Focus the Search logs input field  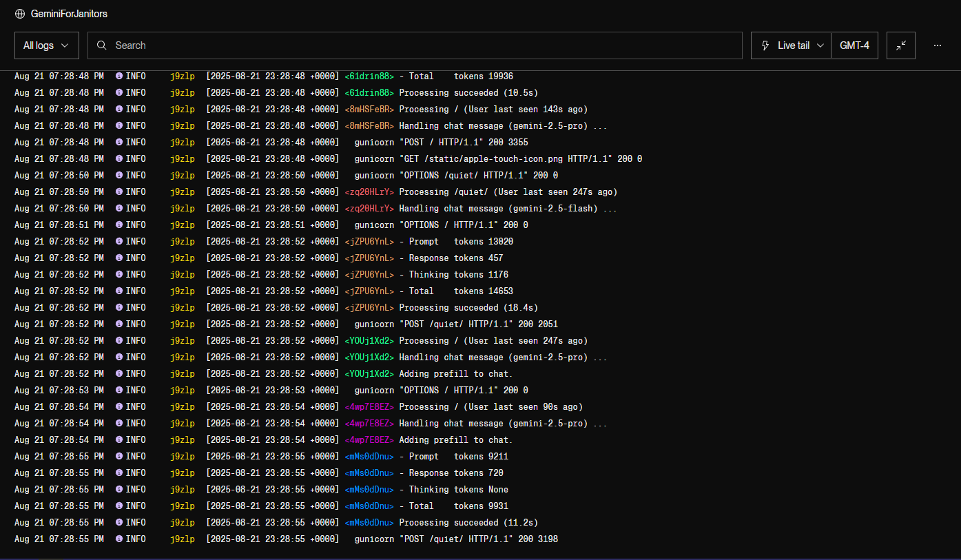415,45
